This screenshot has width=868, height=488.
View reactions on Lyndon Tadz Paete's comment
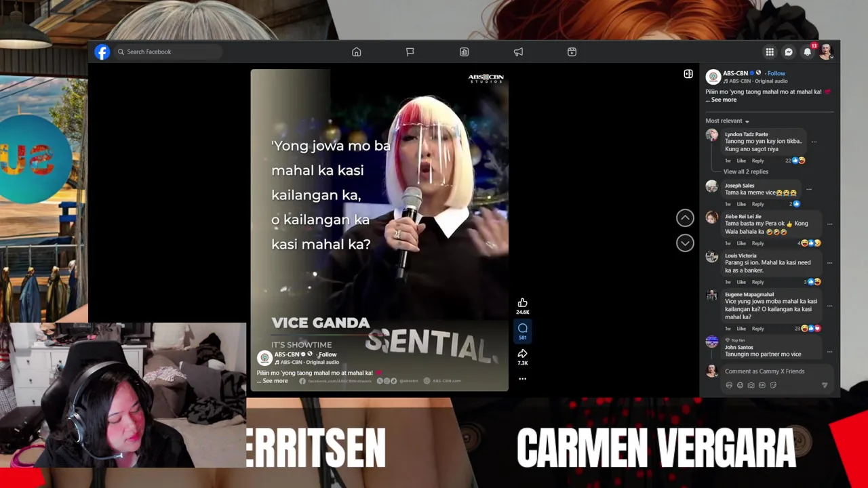pyautogui.click(x=795, y=161)
